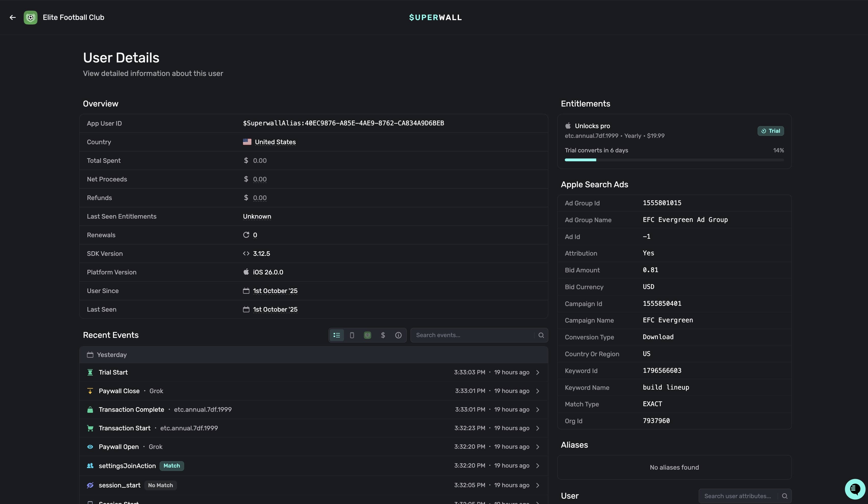The width and height of the screenshot is (868, 504).
Task: Click the Transaction Start cart icon
Action: [90, 428]
